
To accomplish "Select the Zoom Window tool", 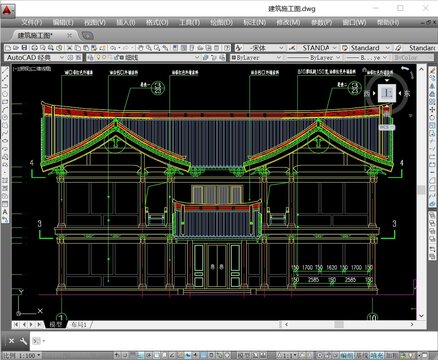I will (x=157, y=48).
